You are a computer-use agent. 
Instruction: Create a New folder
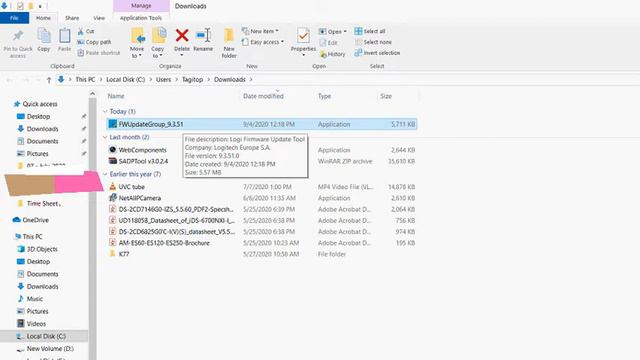click(229, 43)
